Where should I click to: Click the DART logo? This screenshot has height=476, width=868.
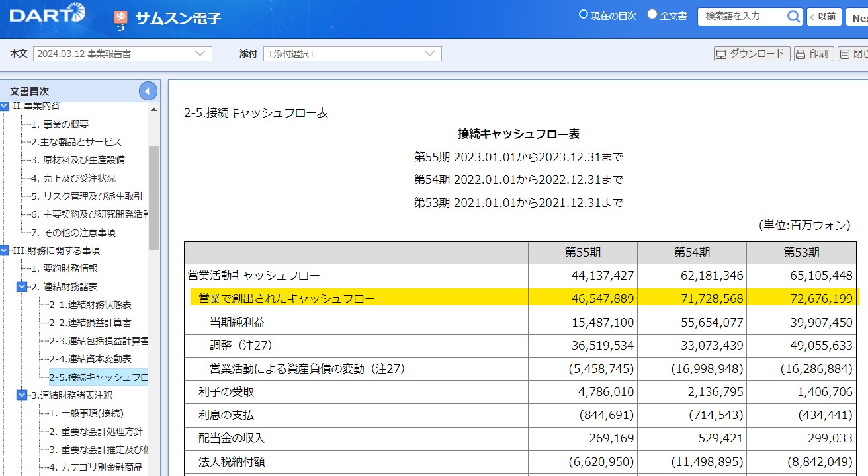click(x=47, y=14)
